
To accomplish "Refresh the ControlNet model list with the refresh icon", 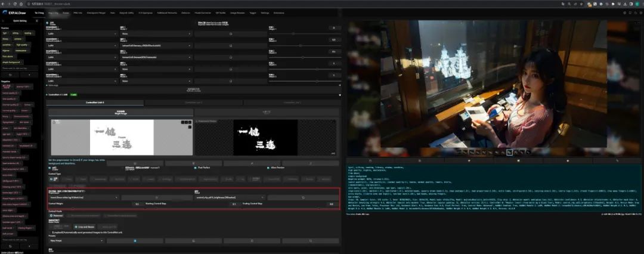I will tap(304, 197).
